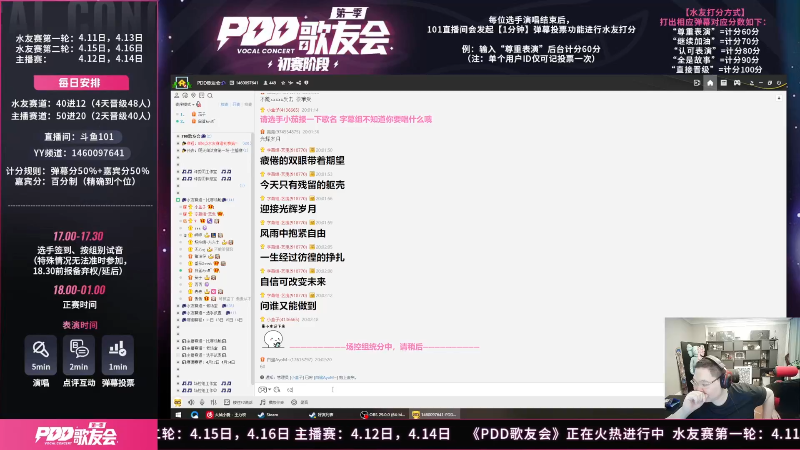The image size is (800, 450).
Task: Click the screenshot icon beside emoji picker
Action: [277, 390]
